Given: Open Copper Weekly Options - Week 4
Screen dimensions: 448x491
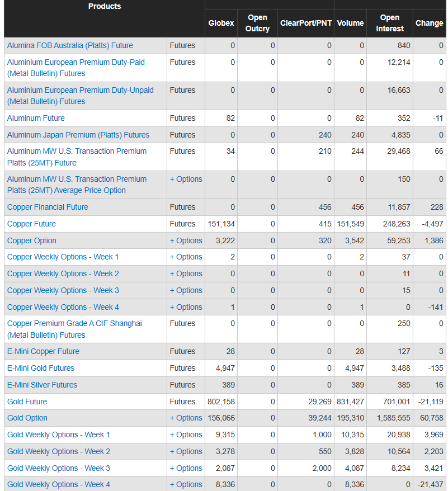Looking at the screenshot, I should [x=63, y=307].
